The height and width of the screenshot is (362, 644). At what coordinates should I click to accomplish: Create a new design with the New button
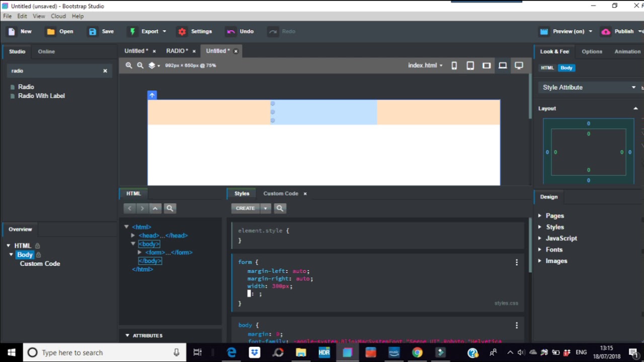(20, 31)
